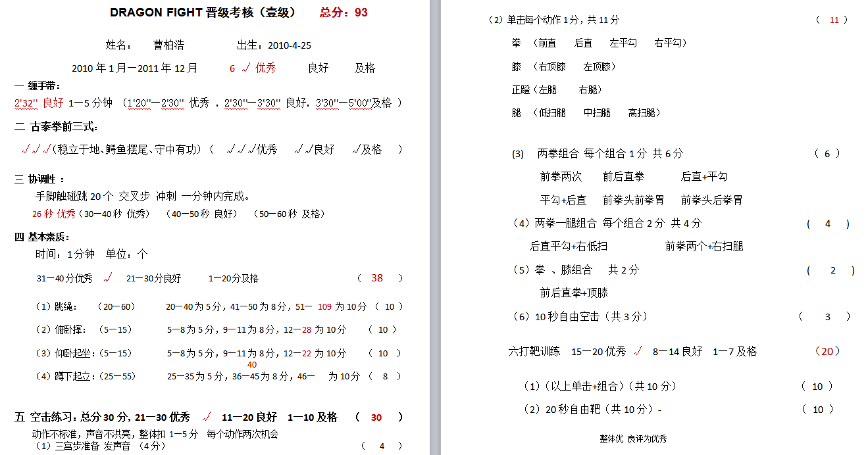Click the combo '前拳头前拳胃'

point(633,200)
